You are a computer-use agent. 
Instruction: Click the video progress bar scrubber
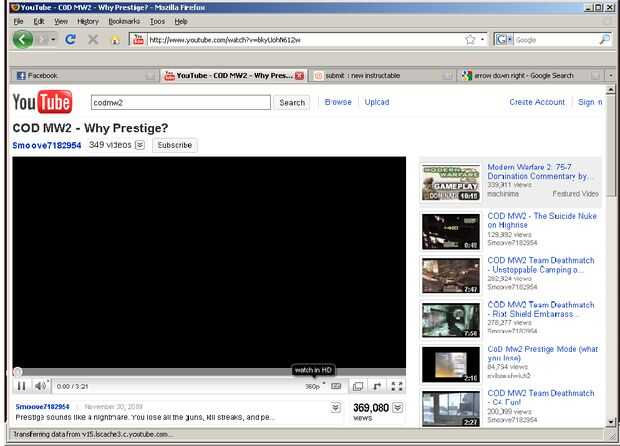(x=17, y=372)
